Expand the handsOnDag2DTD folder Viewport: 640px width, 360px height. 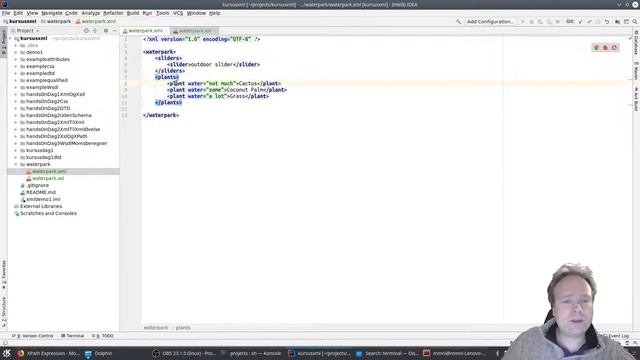[x=16, y=108]
